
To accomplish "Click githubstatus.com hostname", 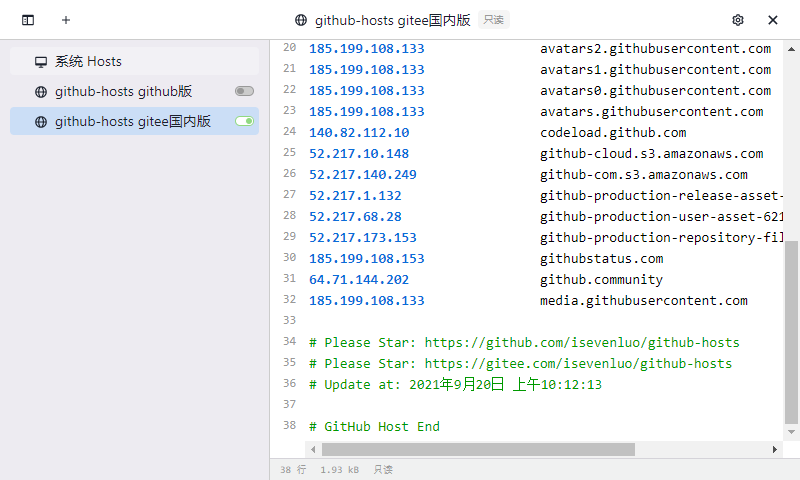I will click(602, 259).
